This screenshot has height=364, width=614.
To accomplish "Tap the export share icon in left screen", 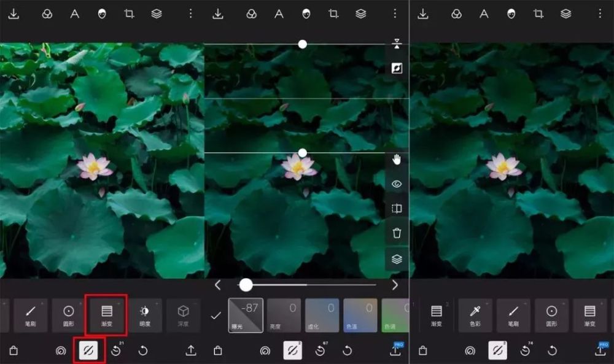I will pyautogui.click(x=191, y=350).
